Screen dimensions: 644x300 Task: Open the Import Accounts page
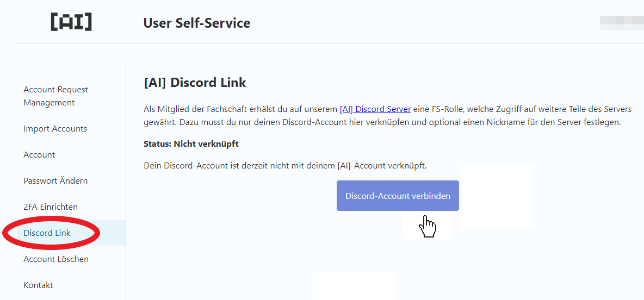(x=55, y=128)
